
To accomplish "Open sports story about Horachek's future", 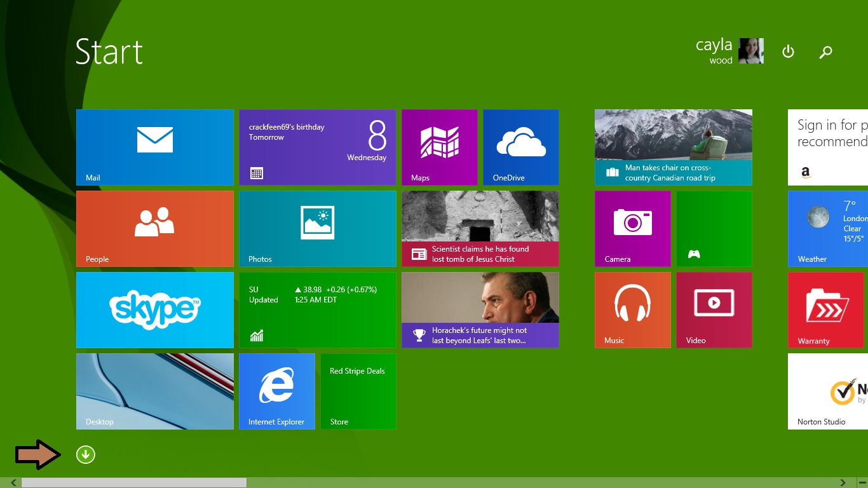I will [480, 310].
